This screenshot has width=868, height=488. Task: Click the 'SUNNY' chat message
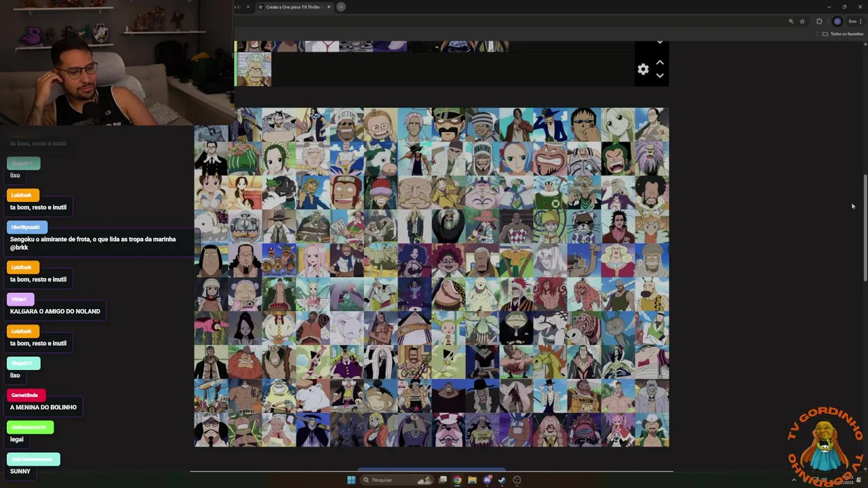[x=20, y=471]
